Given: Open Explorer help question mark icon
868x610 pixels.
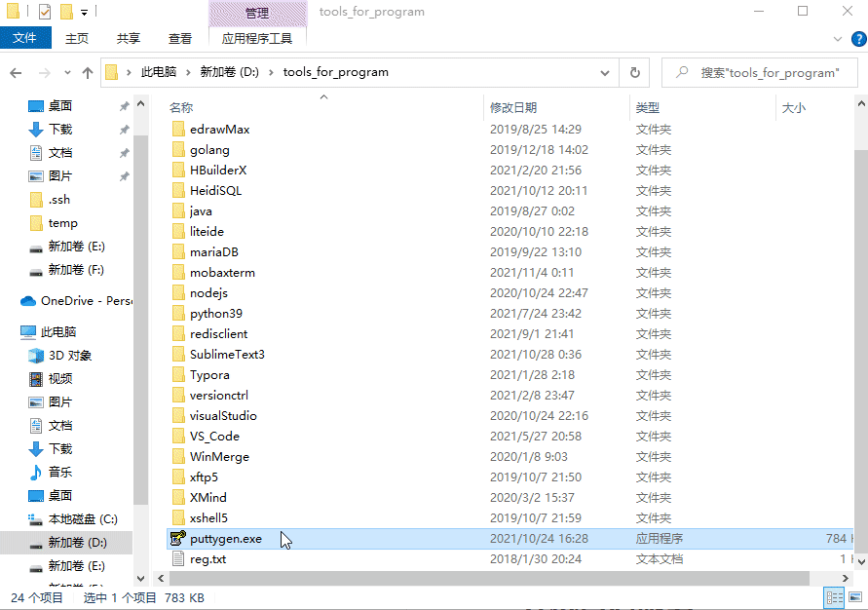Looking at the screenshot, I should tap(858, 39).
